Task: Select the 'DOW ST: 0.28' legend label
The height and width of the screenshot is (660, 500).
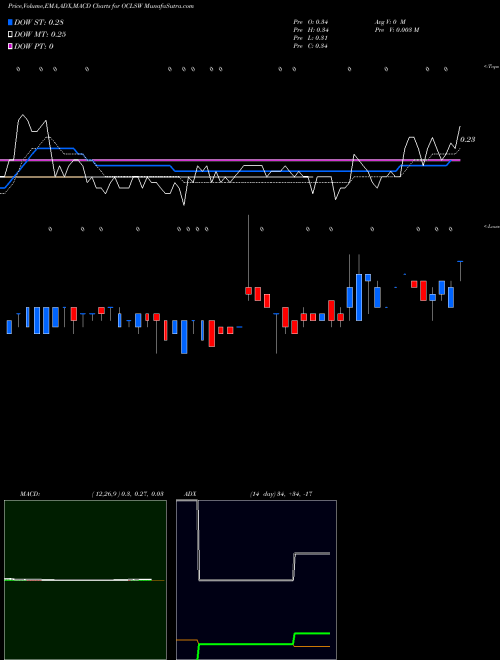Action: (39, 22)
